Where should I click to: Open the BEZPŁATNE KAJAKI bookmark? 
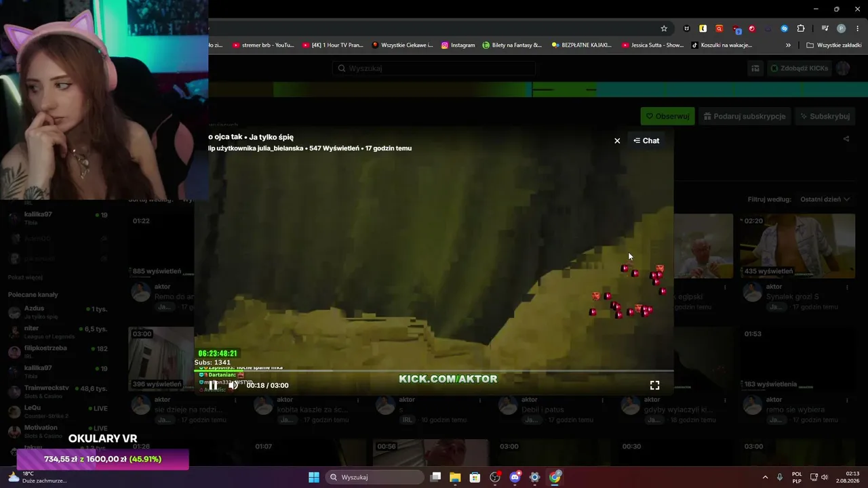tap(582, 45)
